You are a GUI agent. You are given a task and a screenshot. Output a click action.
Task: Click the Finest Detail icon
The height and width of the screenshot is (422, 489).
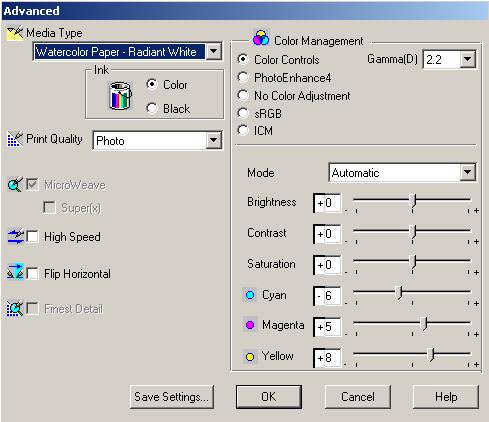pos(15,308)
